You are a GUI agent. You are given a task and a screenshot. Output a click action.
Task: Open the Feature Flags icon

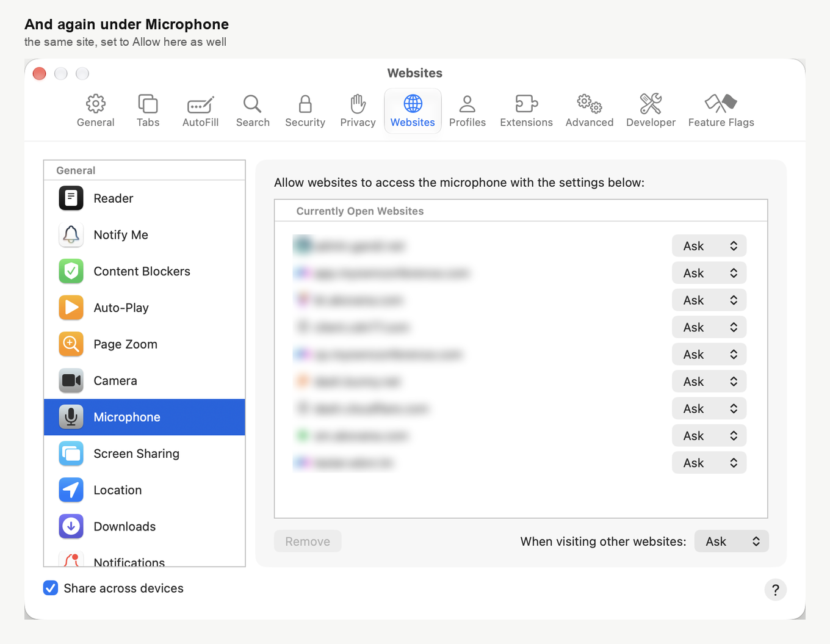point(721,104)
